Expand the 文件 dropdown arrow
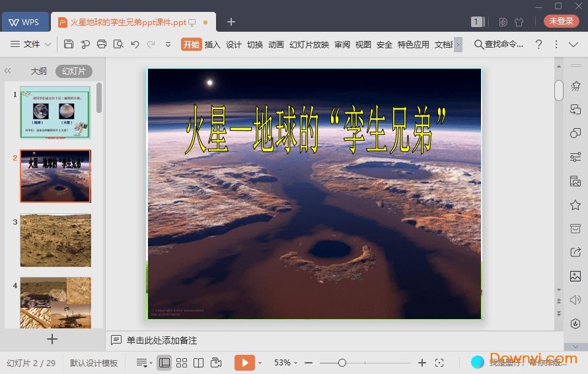The image size is (588, 374). coord(48,44)
